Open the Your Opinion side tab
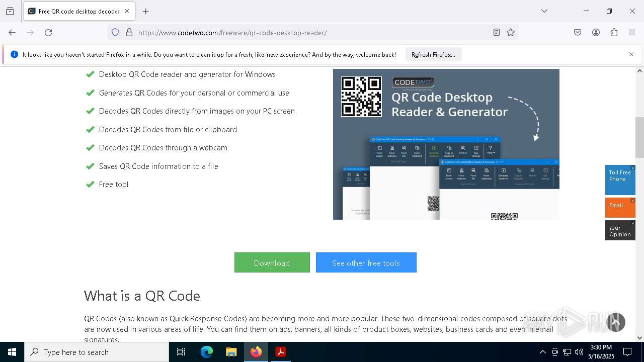Viewport: 644px width, 362px height. [620, 230]
